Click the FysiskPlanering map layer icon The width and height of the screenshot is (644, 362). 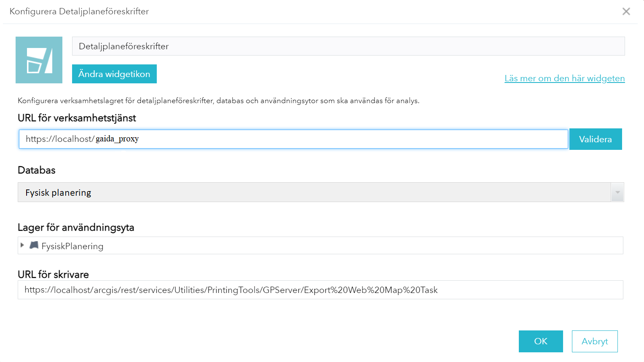(34, 245)
